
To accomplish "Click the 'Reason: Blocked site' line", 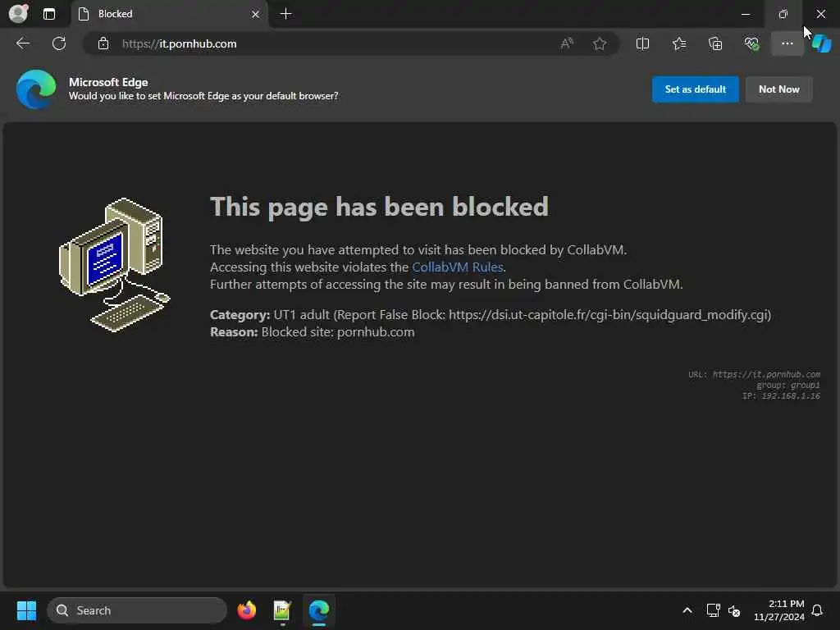I will 313,331.
